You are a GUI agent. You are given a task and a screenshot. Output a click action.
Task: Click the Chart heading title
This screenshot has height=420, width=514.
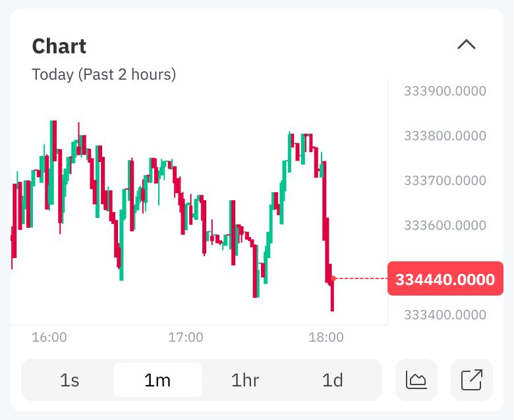[x=59, y=46]
